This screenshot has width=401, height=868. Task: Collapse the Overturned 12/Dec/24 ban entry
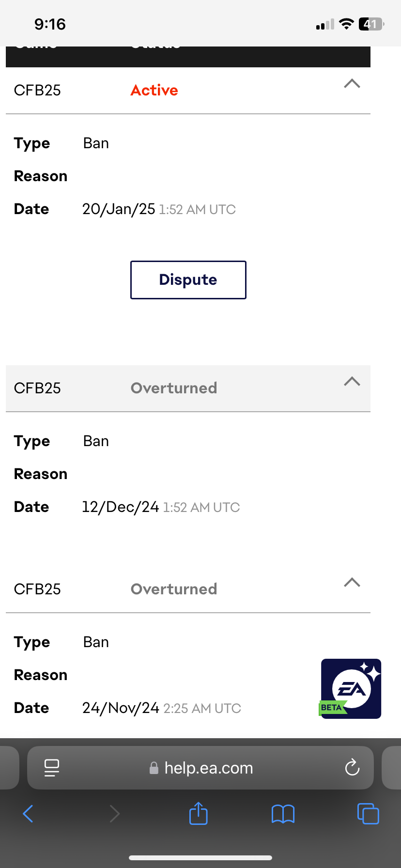[352, 382]
